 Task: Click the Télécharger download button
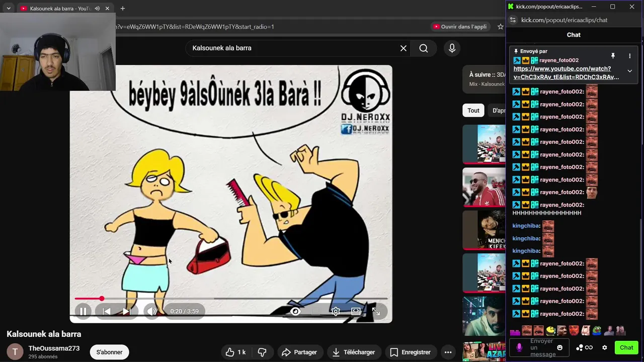click(354, 352)
